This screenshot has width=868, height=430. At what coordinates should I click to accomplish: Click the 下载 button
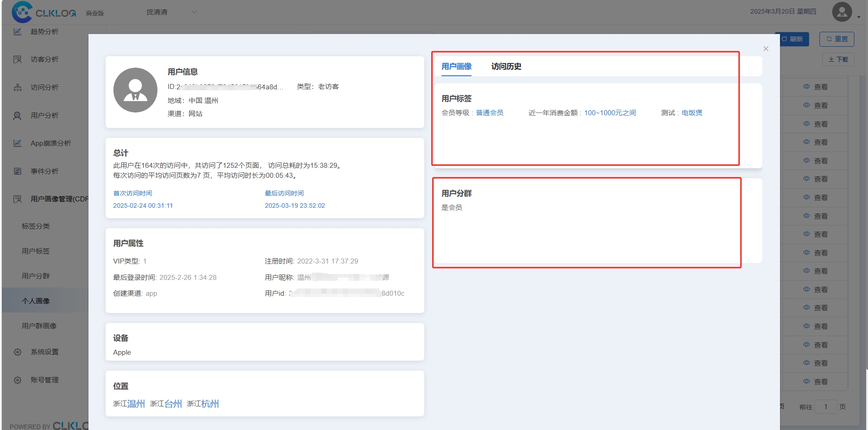click(838, 59)
